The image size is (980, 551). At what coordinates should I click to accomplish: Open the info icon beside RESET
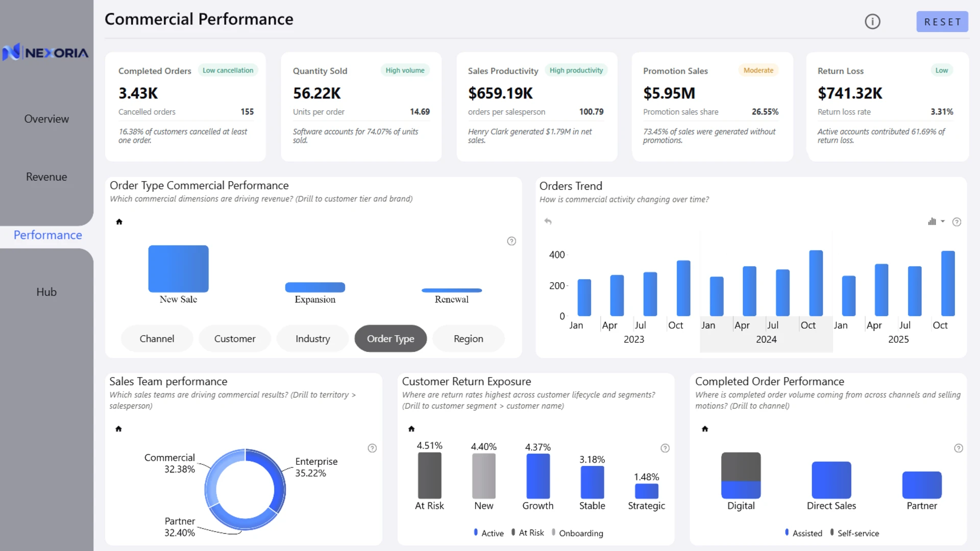pos(872,21)
